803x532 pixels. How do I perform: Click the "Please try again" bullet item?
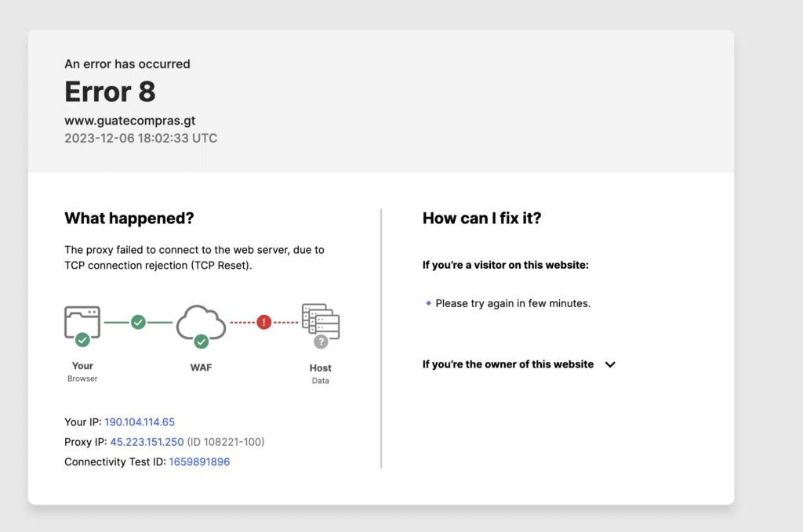(512, 303)
